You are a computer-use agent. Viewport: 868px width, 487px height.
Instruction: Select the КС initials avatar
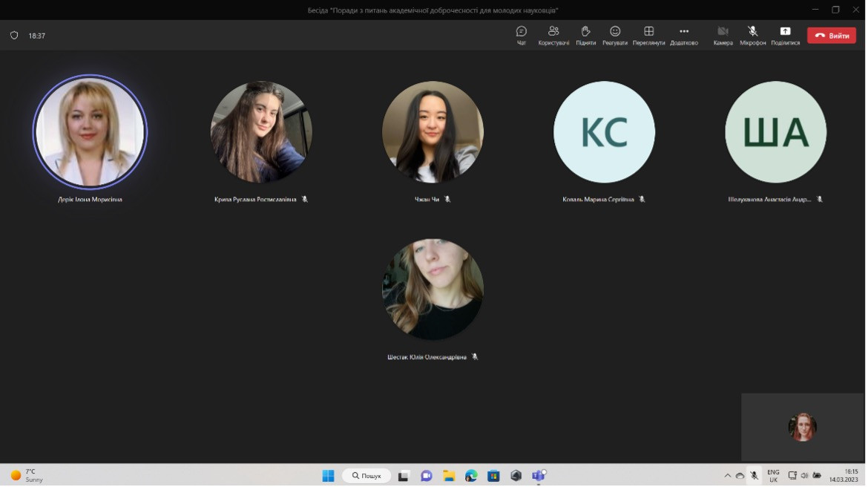coord(604,132)
